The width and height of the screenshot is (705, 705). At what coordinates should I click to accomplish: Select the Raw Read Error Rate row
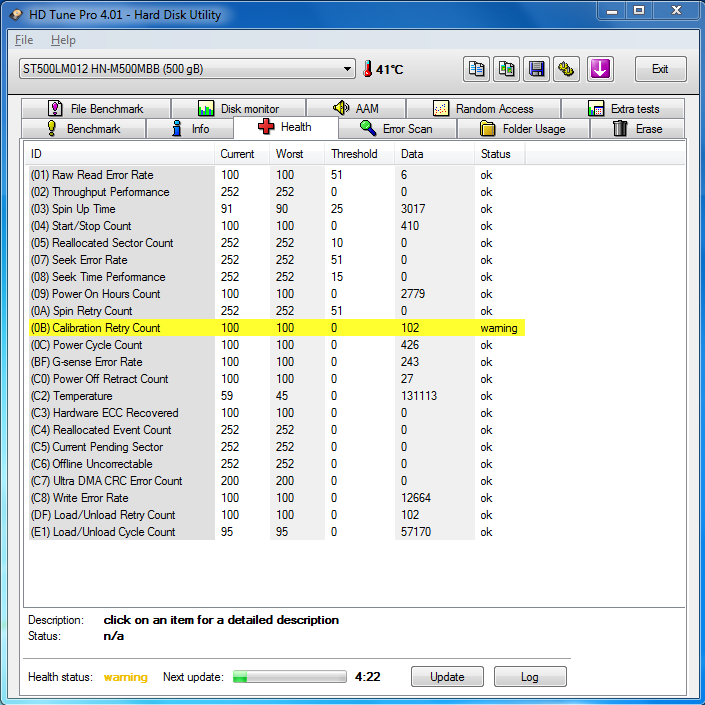[277, 175]
